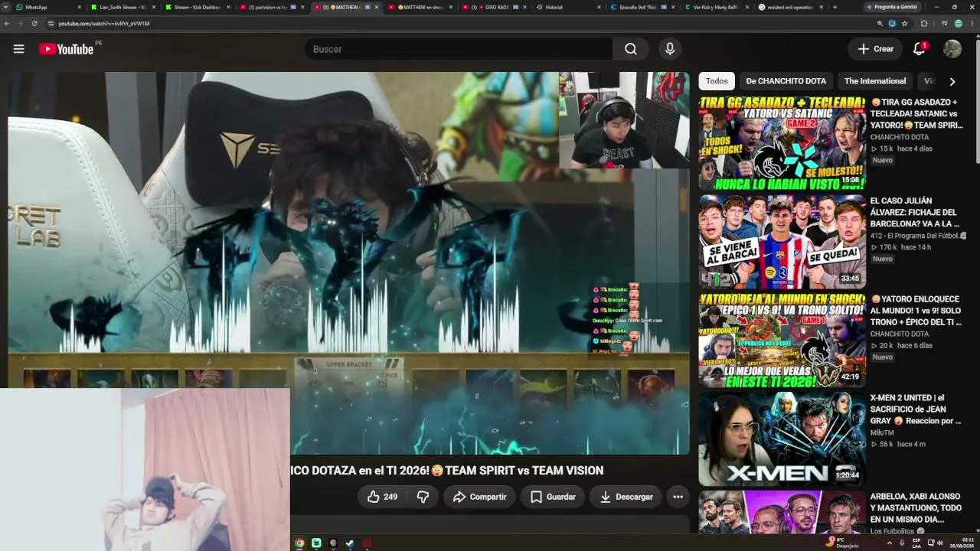Dislike the current video
This screenshot has width=980, height=551.
click(x=423, y=497)
